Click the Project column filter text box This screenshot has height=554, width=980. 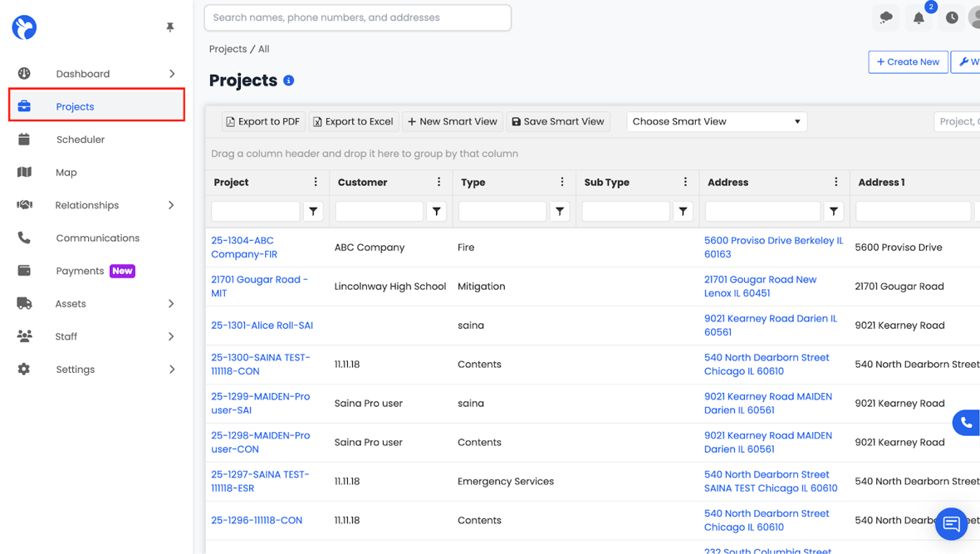coord(256,211)
